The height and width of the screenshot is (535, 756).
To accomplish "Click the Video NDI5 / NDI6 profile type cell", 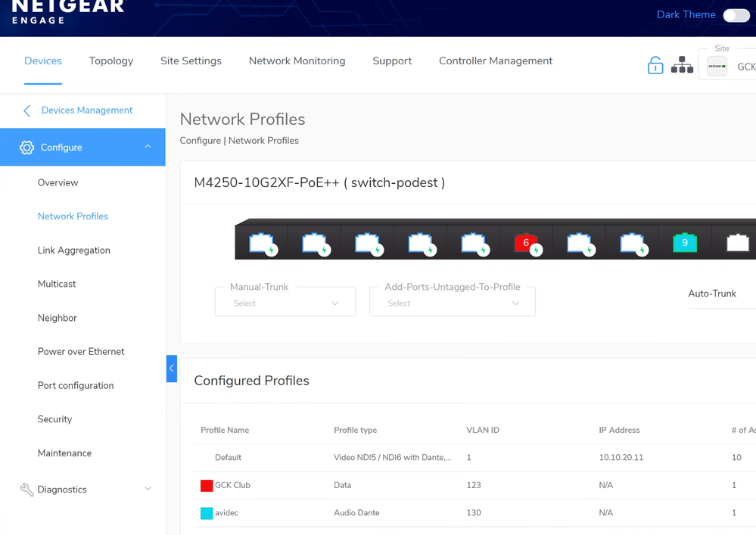I will tap(393, 457).
